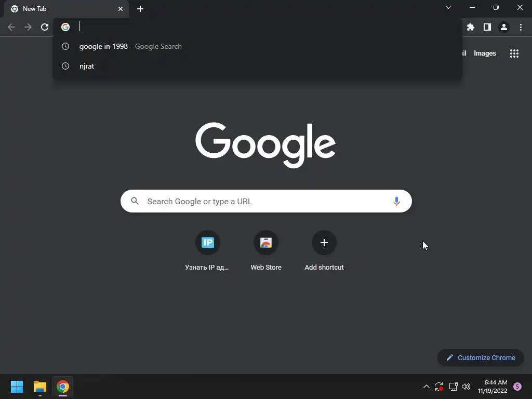
Task: Open the taskbar clock and date
Action: pos(493,387)
